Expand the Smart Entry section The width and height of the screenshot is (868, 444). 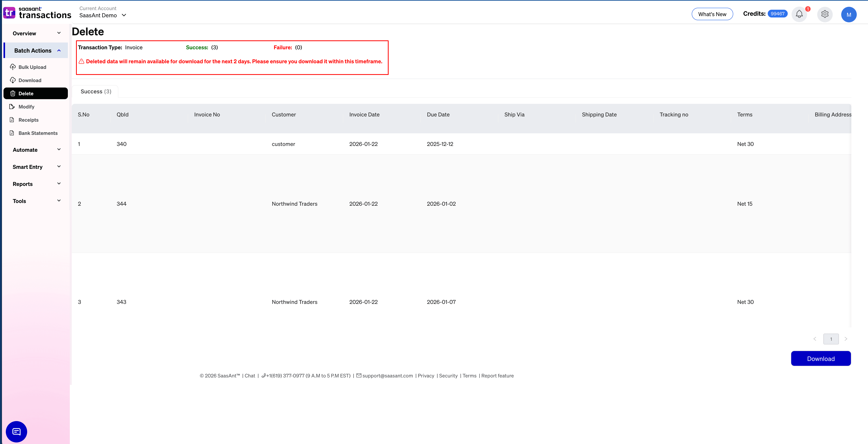pos(36,166)
